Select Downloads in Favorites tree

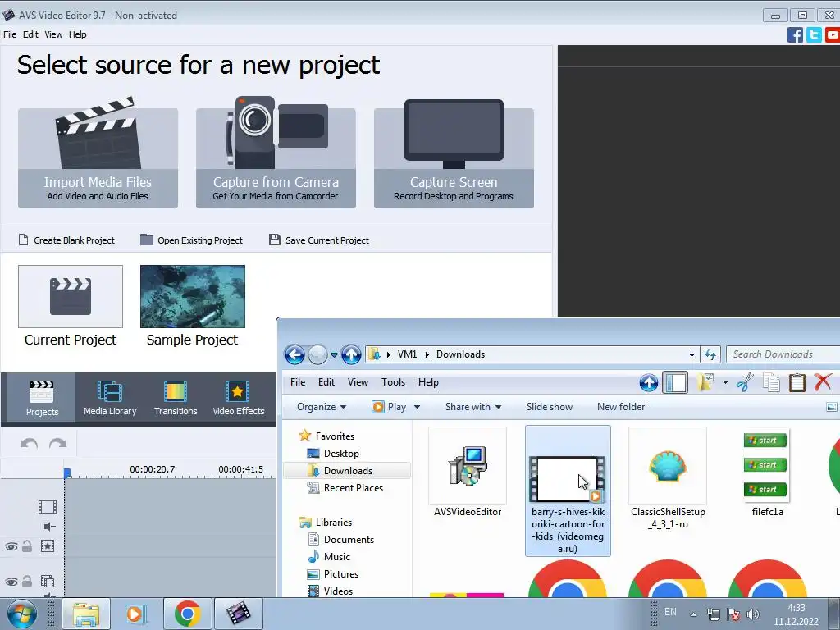347,470
